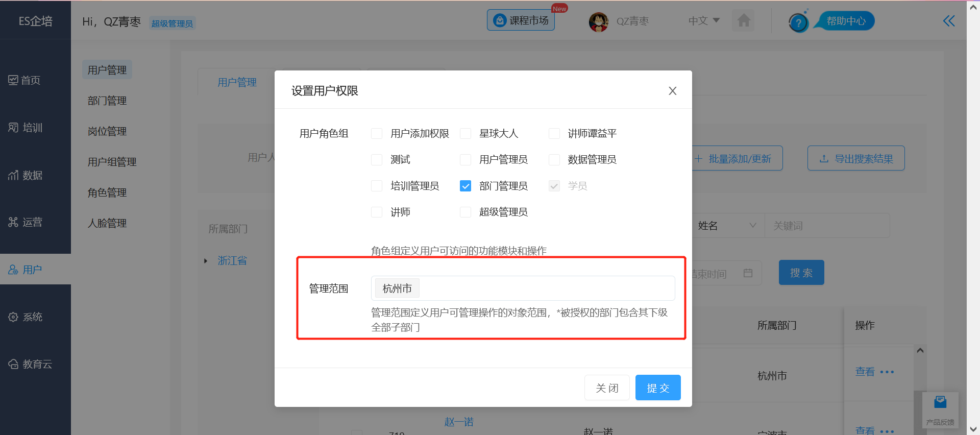Click the QZ青枣 user avatar
This screenshot has height=435, width=980.
click(598, 21)
